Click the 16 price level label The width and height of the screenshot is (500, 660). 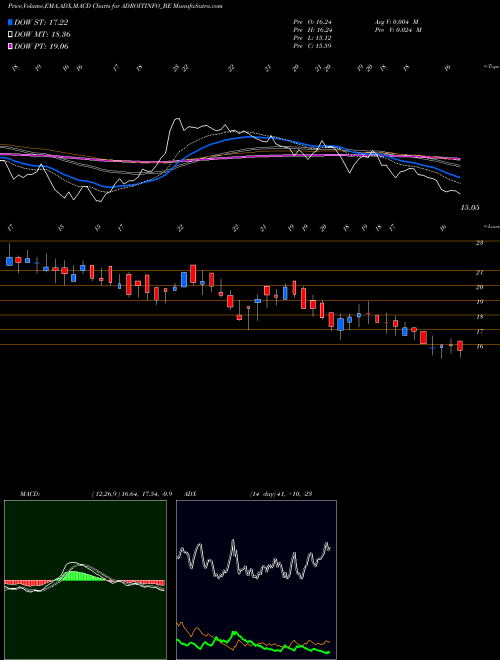(479, 346)
